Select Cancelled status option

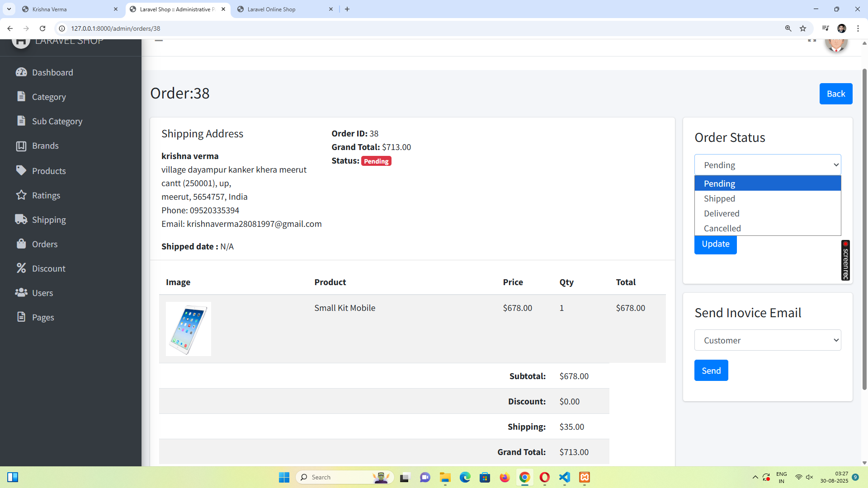click(x=768, y=228)
